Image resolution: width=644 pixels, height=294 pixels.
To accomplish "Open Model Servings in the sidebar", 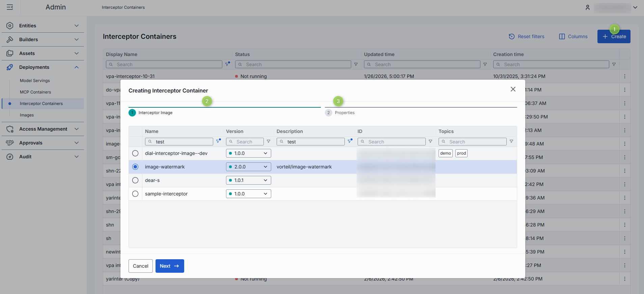I will (x=35, y=81).
